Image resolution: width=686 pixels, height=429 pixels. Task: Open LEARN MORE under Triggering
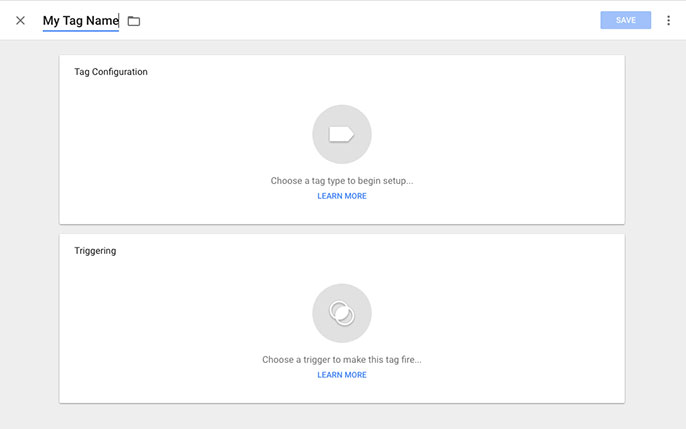pos(342,375)
